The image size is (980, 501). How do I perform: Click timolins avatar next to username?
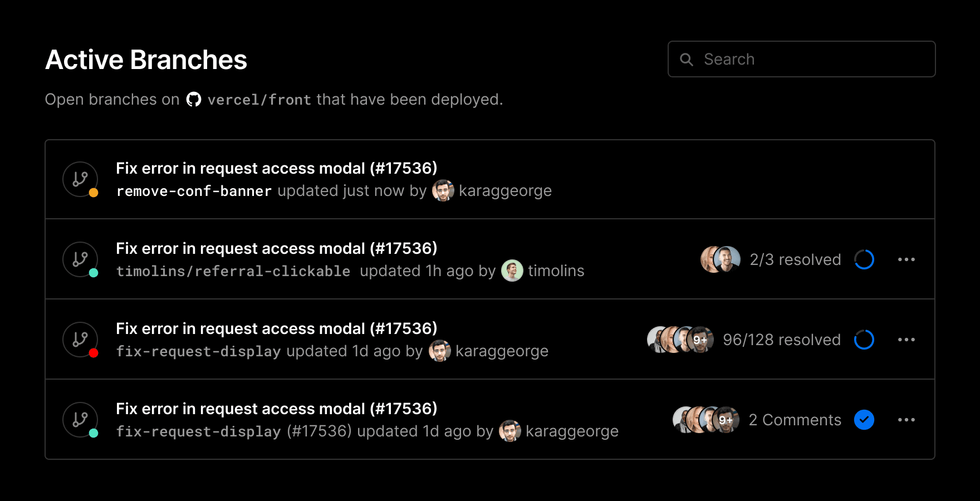click(x=512, y=271)
